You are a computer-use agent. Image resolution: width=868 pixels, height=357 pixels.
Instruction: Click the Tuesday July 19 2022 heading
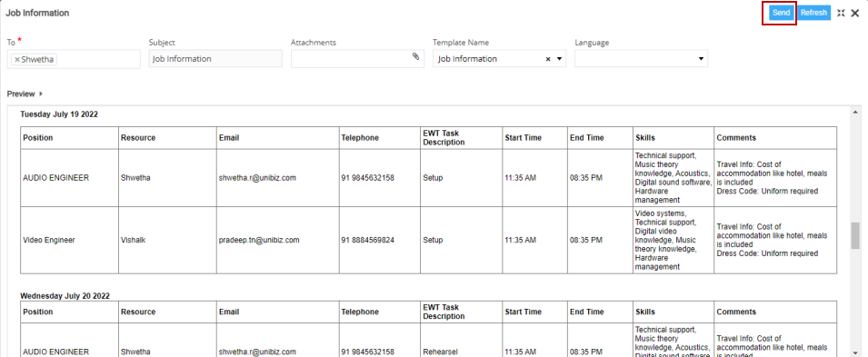coord(59,114)
